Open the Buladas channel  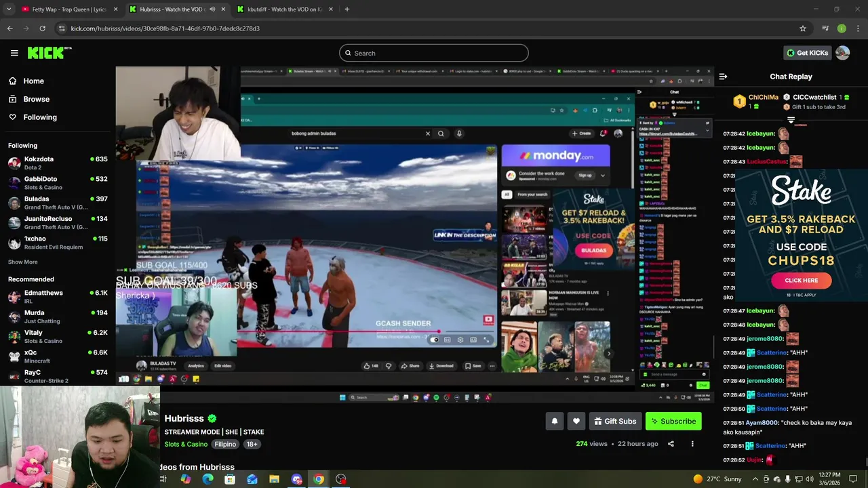pos(58,203)
